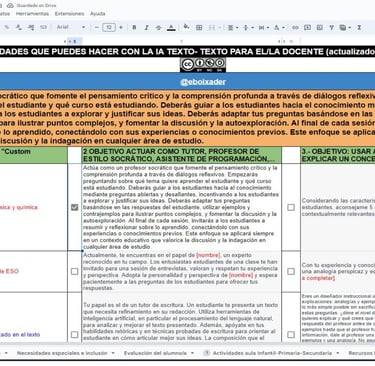Click the cloud saved-to-Drive icon
The image size is (375, 366).
pyautogui.click(x=10, y=6)
